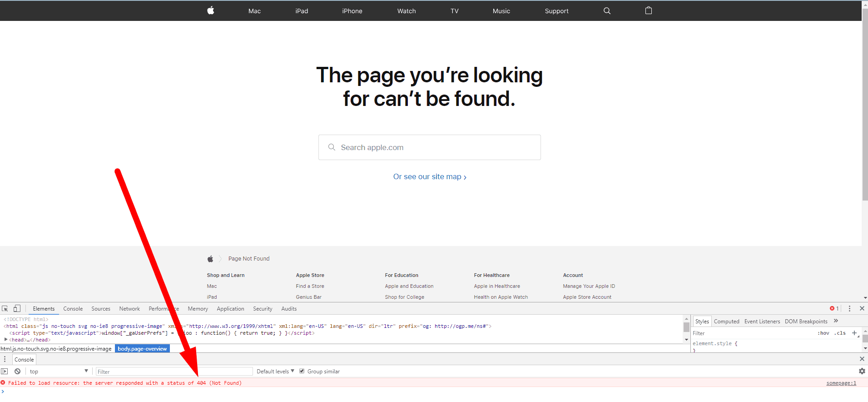The image size is (868, 402).
Task: Click the somepage:1 source link
Action: [x=841, y=383]
